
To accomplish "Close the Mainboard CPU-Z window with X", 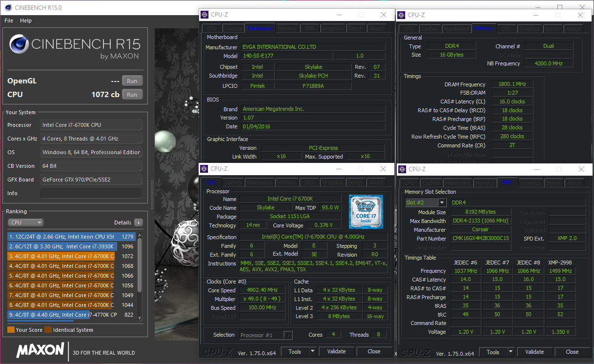I will click(384, 15).
